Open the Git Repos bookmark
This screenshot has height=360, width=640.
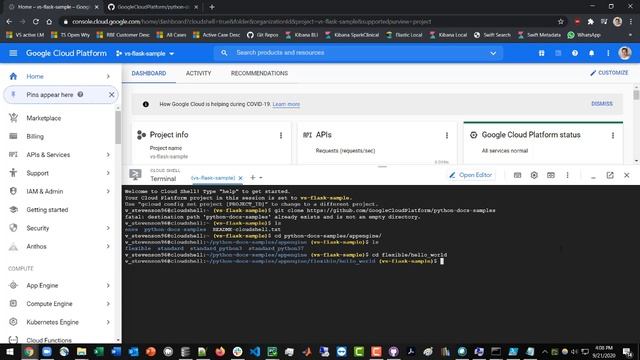(262, 35)
